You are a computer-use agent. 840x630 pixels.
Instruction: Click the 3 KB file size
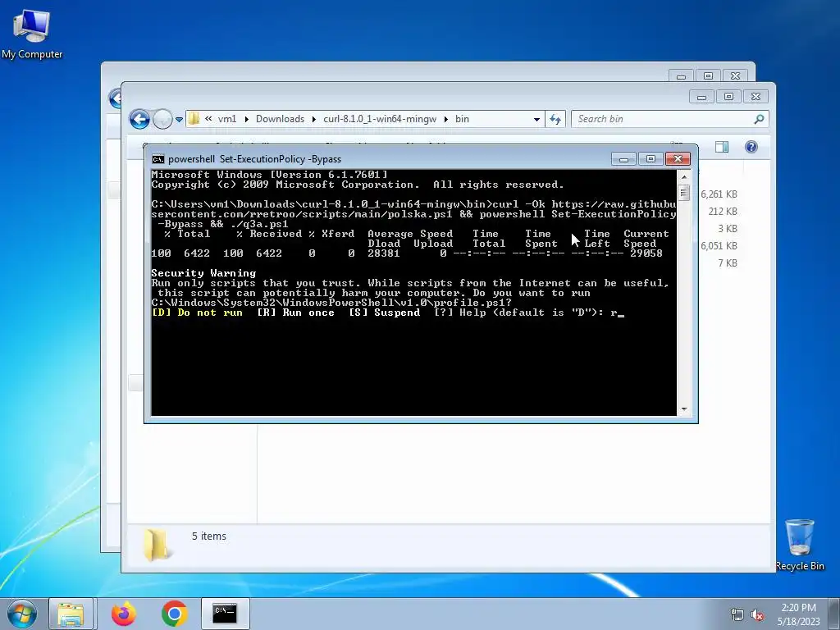[728, 229]
